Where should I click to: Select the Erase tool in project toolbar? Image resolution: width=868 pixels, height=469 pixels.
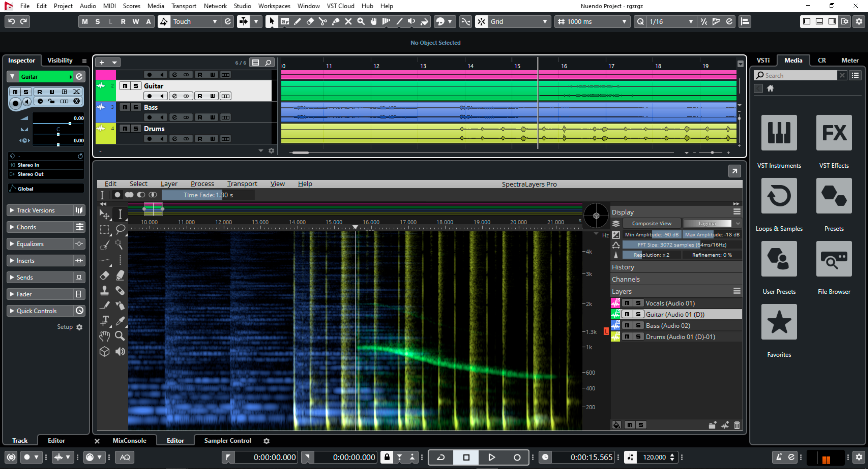point(310,21)
